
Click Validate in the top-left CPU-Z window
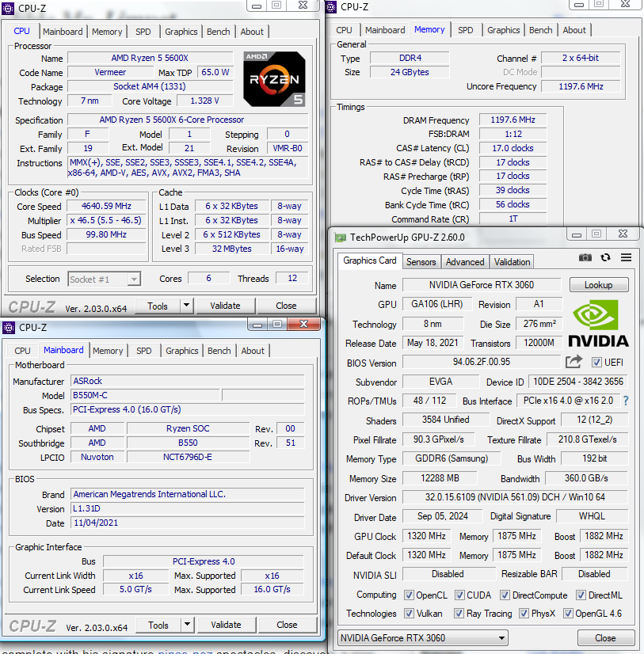226,306
